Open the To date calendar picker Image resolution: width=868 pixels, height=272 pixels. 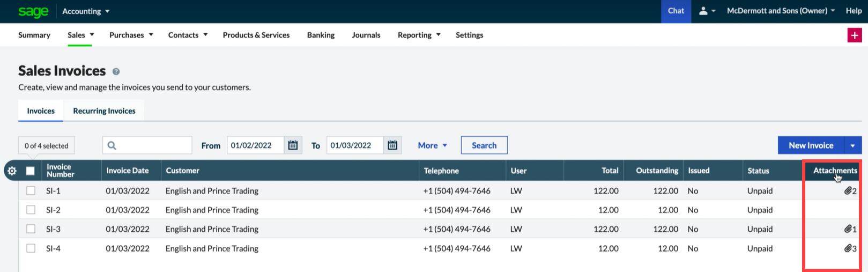click(392, 145)
